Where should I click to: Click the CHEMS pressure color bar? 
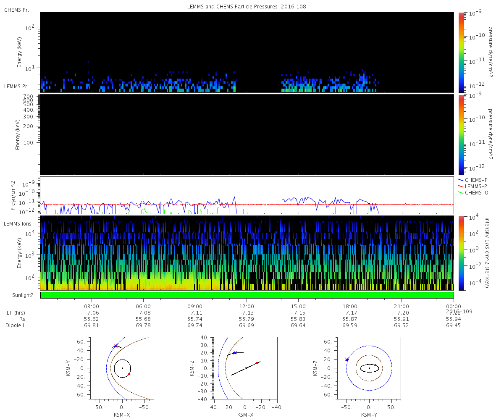pyautogui.click(x=461, y=52)
